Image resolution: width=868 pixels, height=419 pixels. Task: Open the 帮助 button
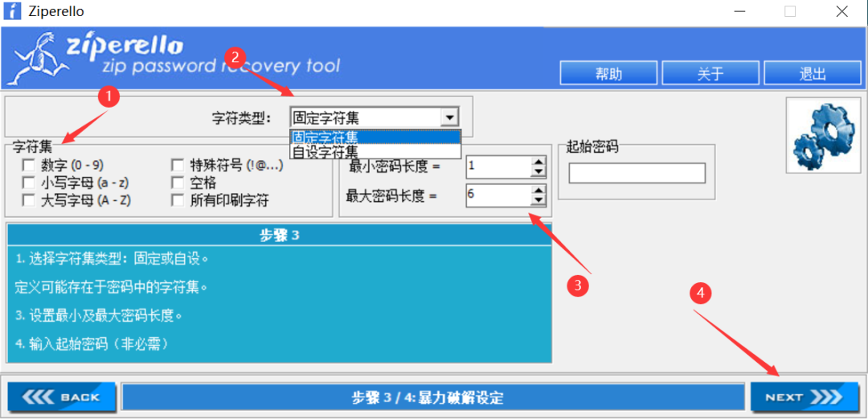(x=609, y=74)
